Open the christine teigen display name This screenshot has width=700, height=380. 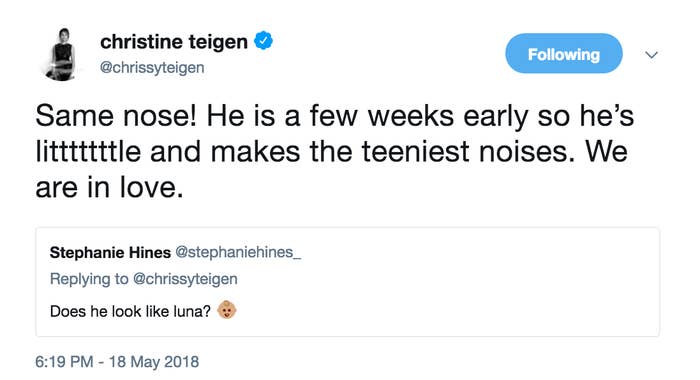[174, 42]
